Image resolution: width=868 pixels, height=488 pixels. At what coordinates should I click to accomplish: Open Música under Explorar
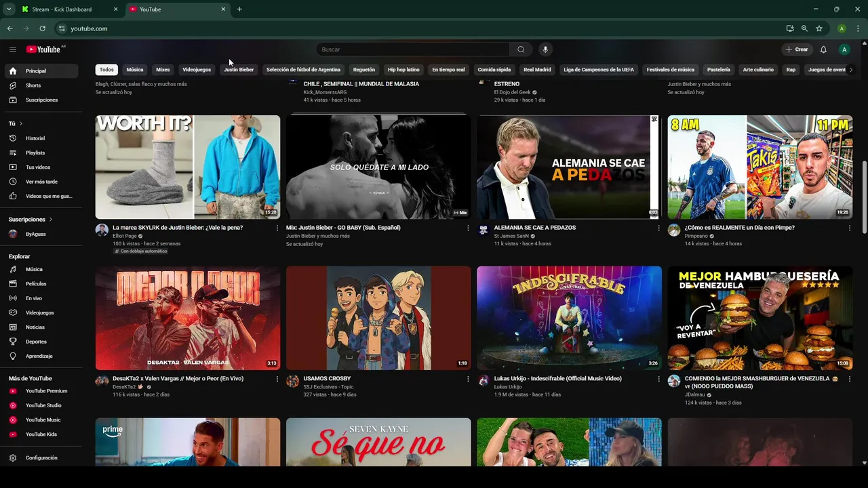[x=41, y=269]
